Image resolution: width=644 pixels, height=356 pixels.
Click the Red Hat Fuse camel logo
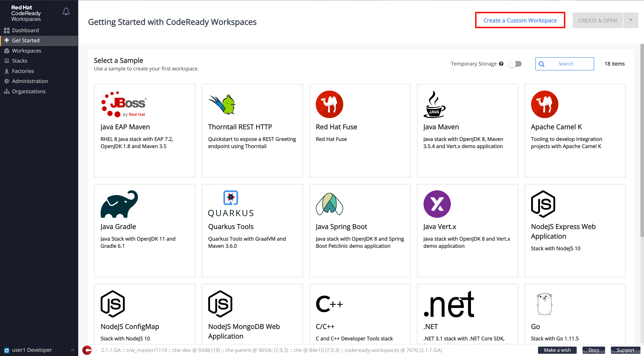point(329,104)
